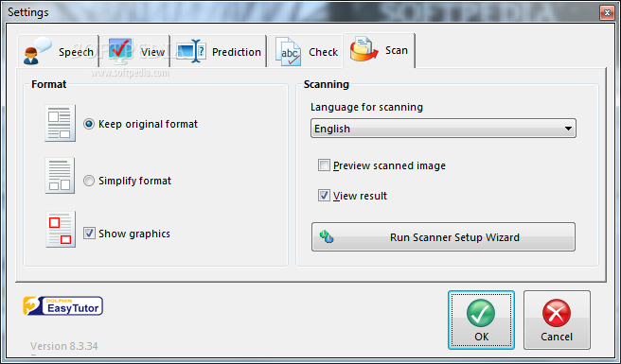
Task: Click the Show graphics page icon
Action: coord(61,230)
